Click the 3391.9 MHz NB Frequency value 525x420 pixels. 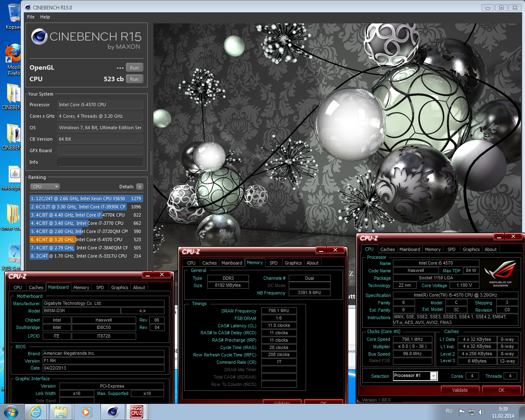point(310,293)
